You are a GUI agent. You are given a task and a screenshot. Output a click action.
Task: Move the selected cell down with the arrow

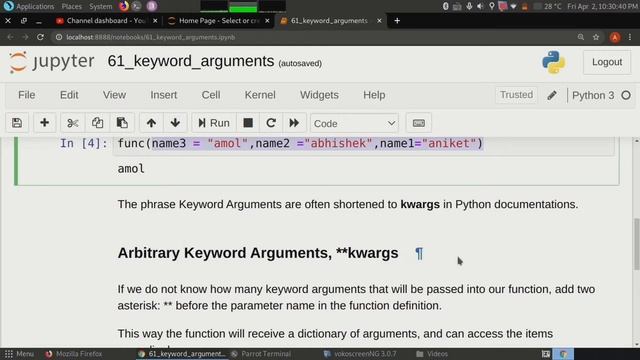175,123
